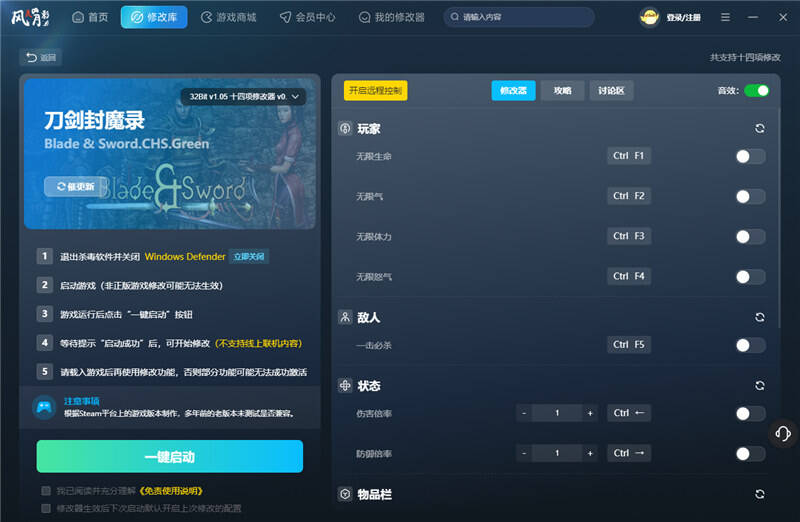800x522 pixels.
Task: Click the reset icon beside 玩家 section
Action: (760, 129)
